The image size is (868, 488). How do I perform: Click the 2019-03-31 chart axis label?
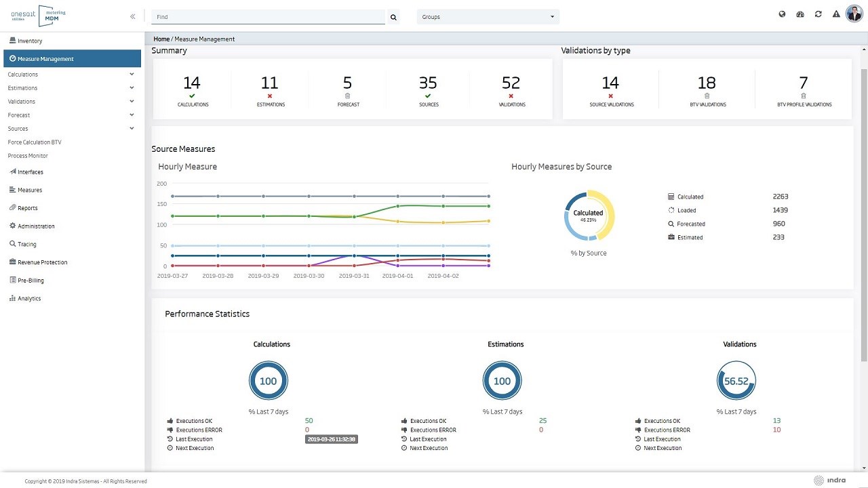click(x=354, y=276)
